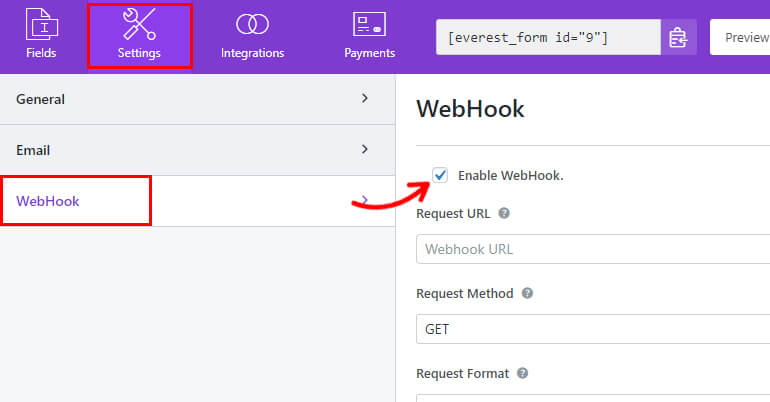This screenshot has height=402, width=770.
Task: Click the Payments card icon
Action: point(369,24)
